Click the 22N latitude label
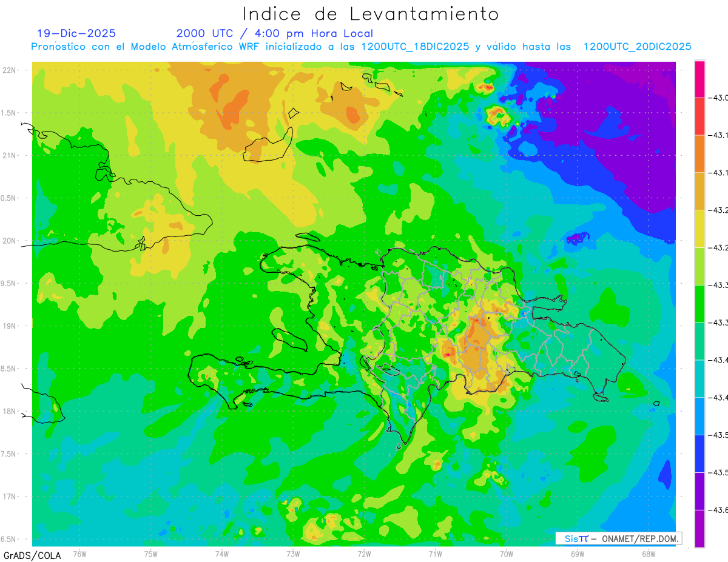728x562 pixels. coord(10,70)
